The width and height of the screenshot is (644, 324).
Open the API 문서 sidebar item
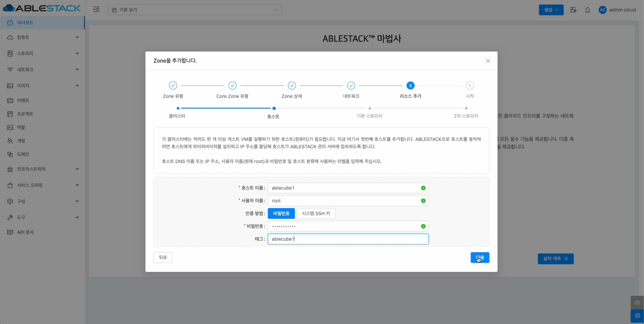coord(25,232)
